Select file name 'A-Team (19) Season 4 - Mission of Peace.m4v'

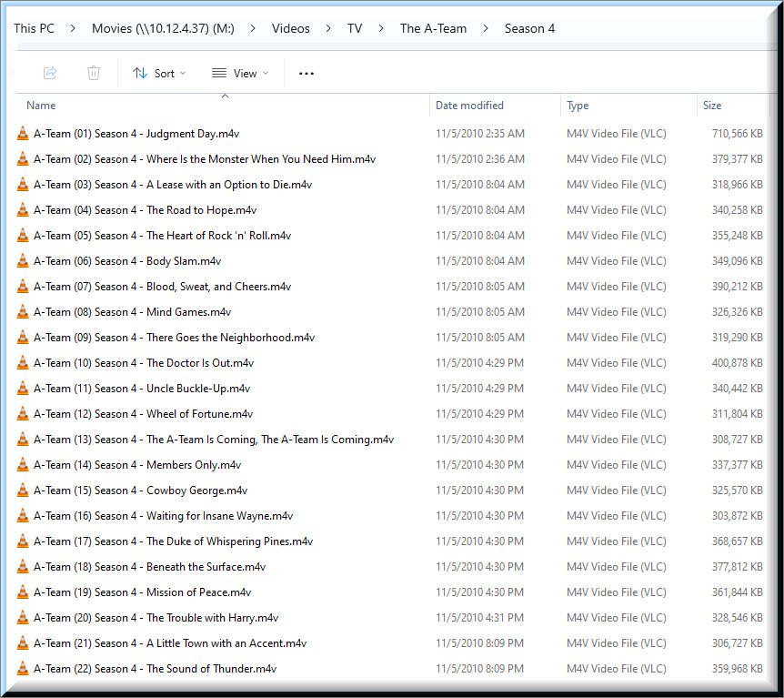pos(143,592)
